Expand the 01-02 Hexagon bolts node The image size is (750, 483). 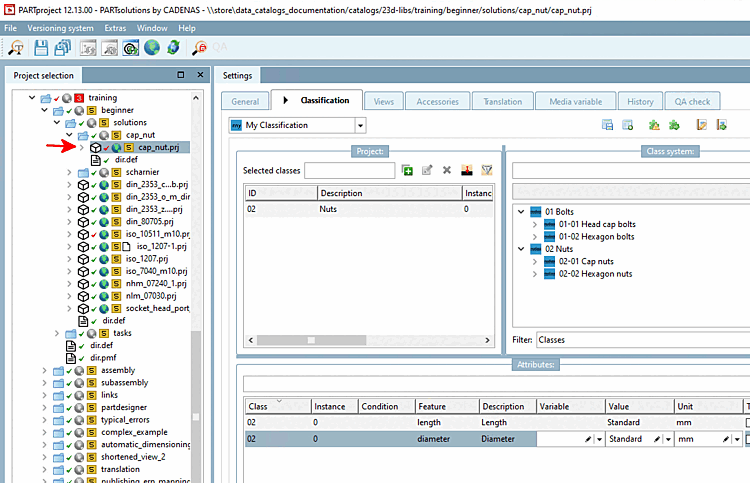tap(535, 237)
